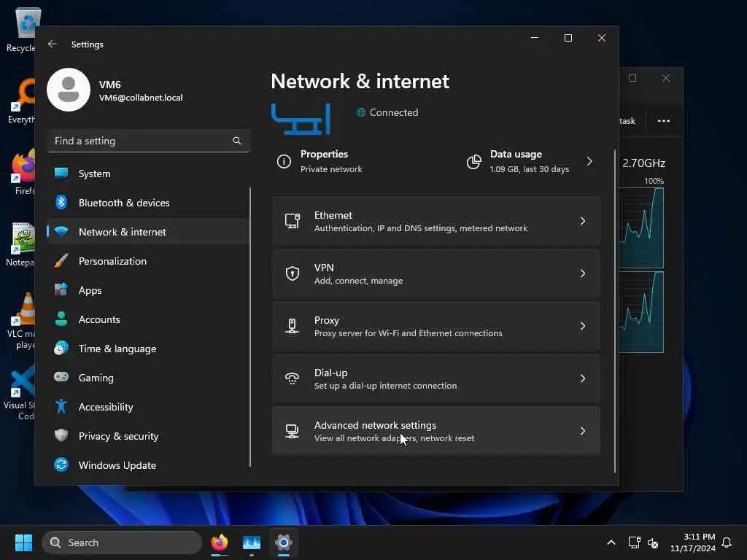This screenshot has width=747, height=560.
Task: Click the VM6 user profile avatar
Action: (x=69, y=90)
